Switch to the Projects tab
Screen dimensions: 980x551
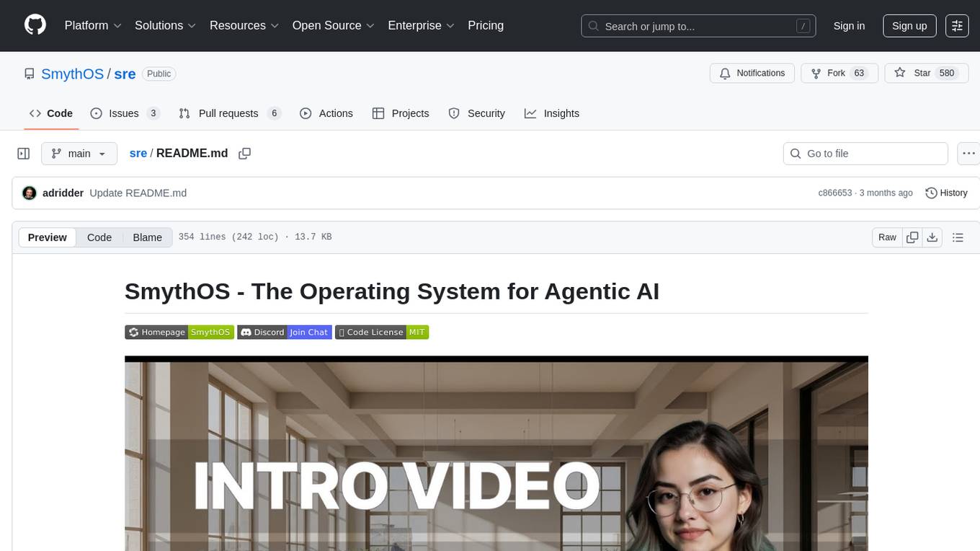point(401,113)
